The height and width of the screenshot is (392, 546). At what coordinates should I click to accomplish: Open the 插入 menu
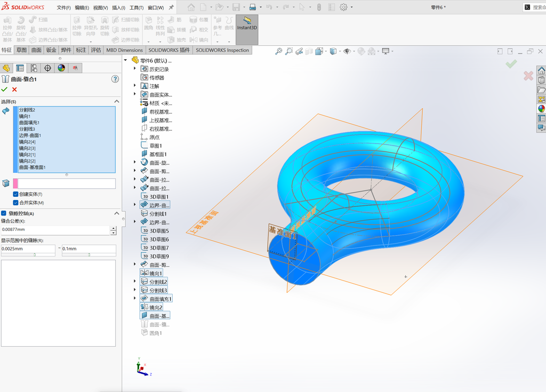[x=119, y=7]
